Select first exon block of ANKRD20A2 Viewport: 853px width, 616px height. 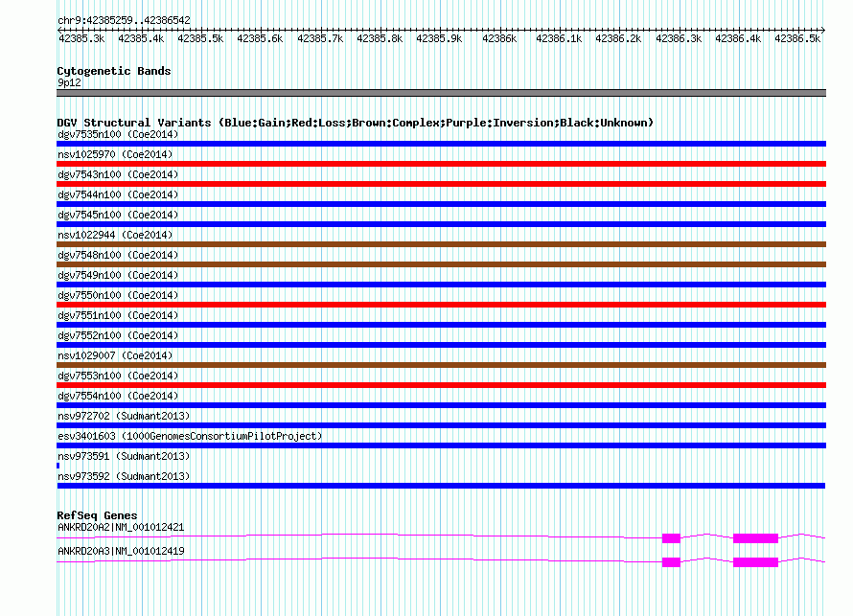pos(671,538)
